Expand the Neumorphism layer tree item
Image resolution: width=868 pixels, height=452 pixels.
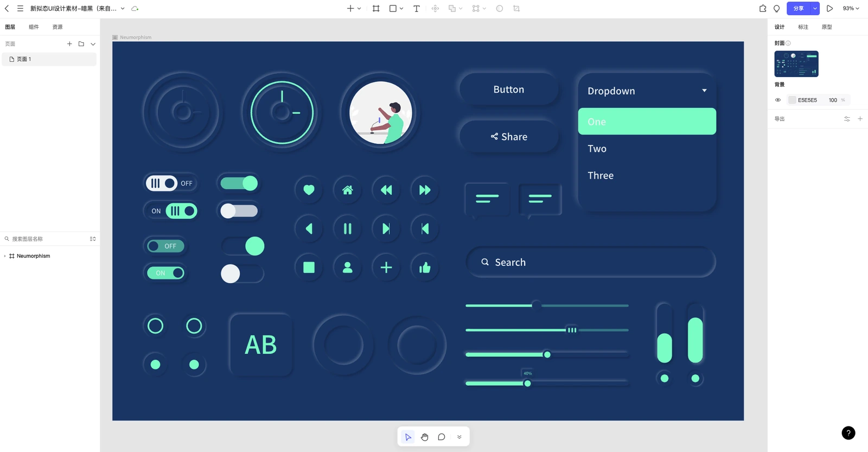[5, 256]
